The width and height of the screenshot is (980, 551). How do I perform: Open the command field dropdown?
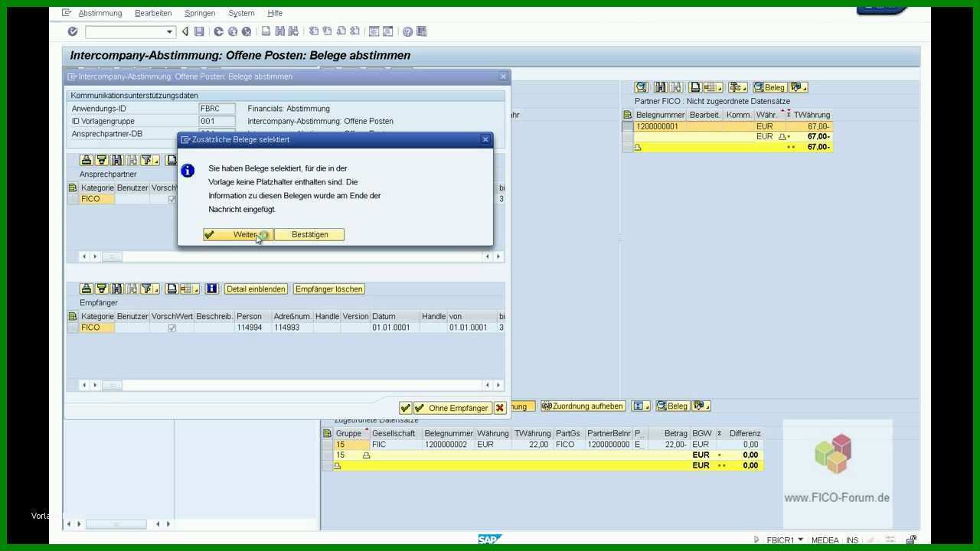(x=170, y=31)
